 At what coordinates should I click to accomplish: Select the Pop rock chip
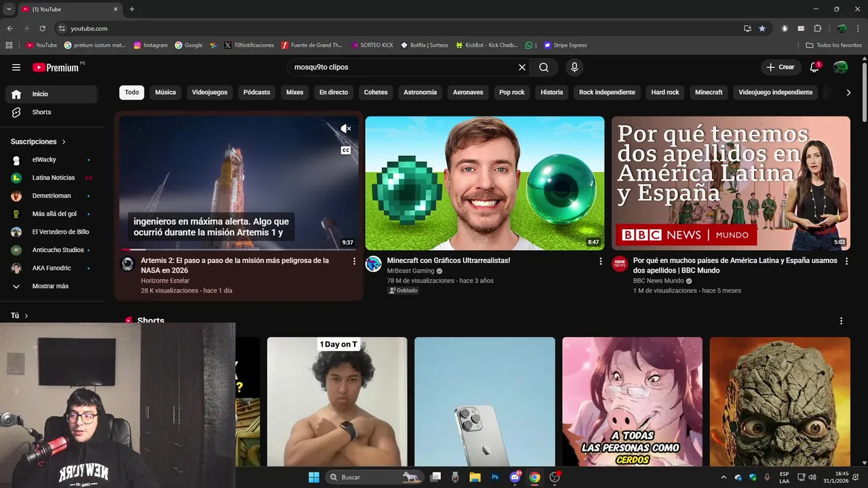pos(512,92)
